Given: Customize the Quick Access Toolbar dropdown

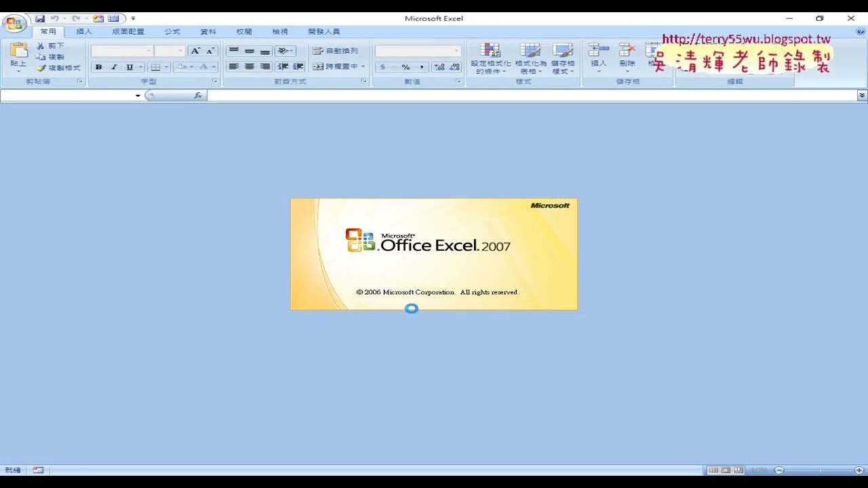Looking at the screenshot, I should pyautogui.click(x=134, y=18).
